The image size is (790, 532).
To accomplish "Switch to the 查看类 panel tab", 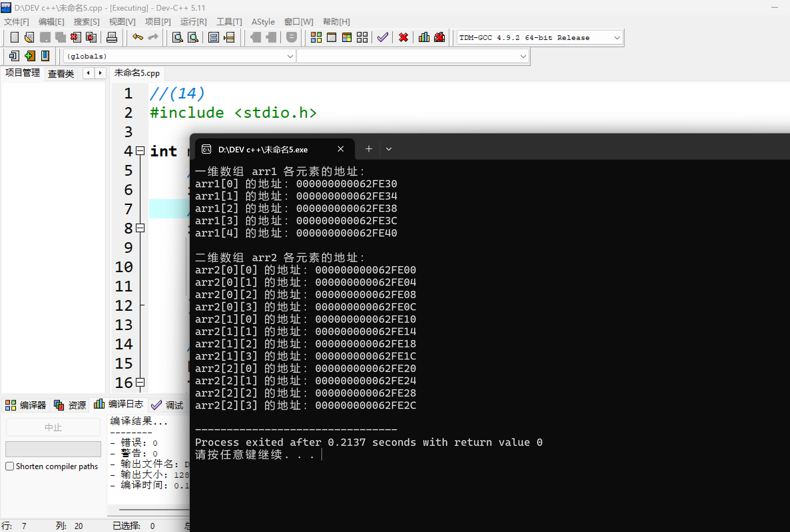I will [x=61, y=73].
